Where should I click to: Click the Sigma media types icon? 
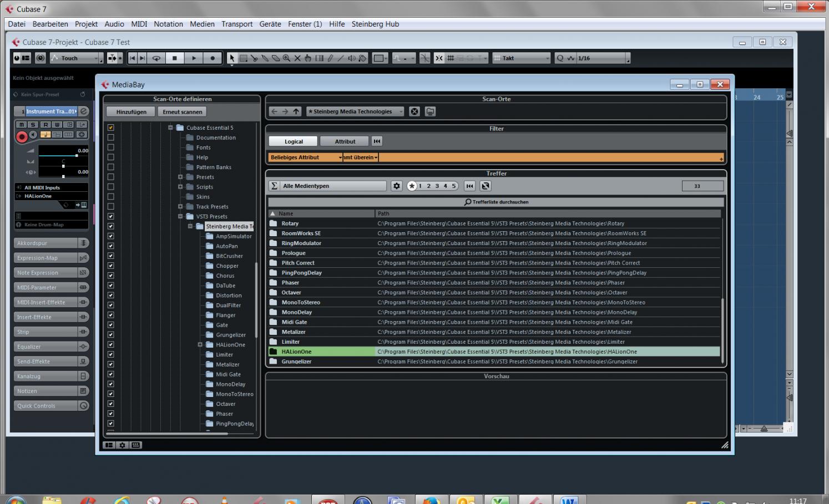click(274, 186)
